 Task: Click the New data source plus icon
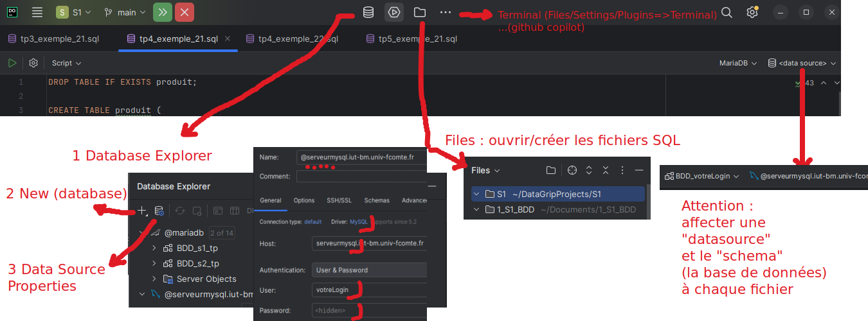coord(142,210)
